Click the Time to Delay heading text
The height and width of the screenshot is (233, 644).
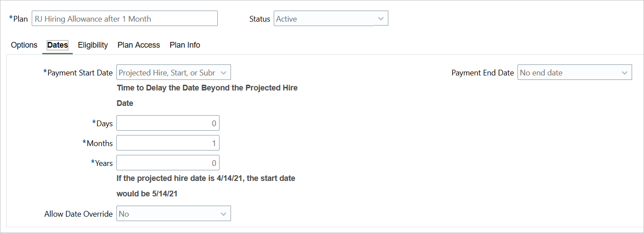point(207,88)
